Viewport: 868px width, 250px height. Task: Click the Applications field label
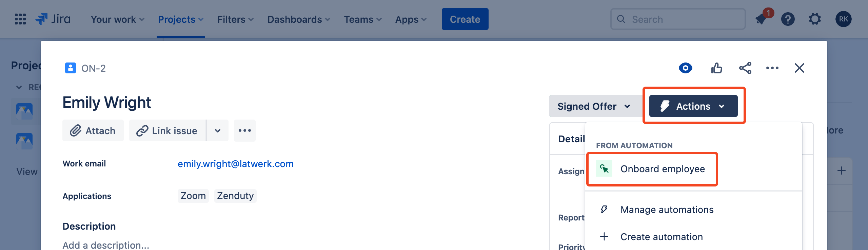[87, 196]
